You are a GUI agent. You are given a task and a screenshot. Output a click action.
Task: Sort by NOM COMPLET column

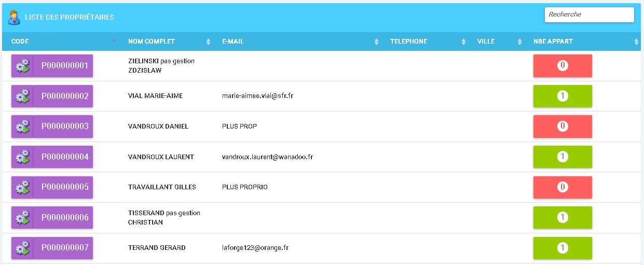pos(152,41)
